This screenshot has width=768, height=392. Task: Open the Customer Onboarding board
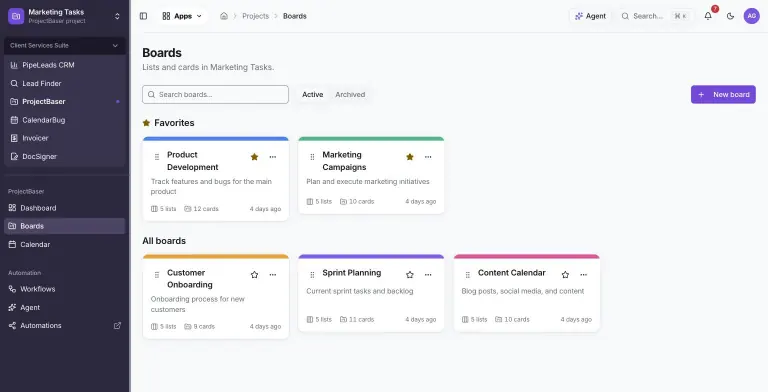[190, 278]
